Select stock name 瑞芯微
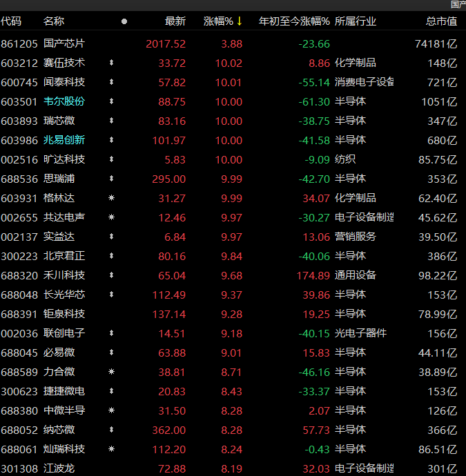This screenshot has height=476, width=466. [59, 121]
